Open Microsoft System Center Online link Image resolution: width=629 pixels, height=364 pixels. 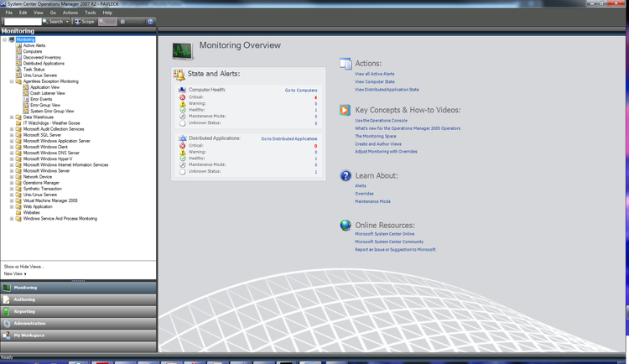click(x=384, y=234)
